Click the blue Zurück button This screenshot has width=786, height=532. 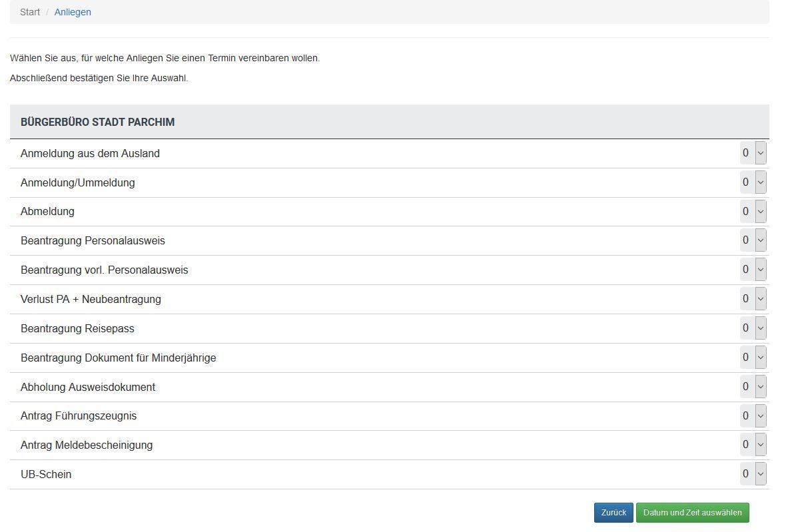point(613,513)
